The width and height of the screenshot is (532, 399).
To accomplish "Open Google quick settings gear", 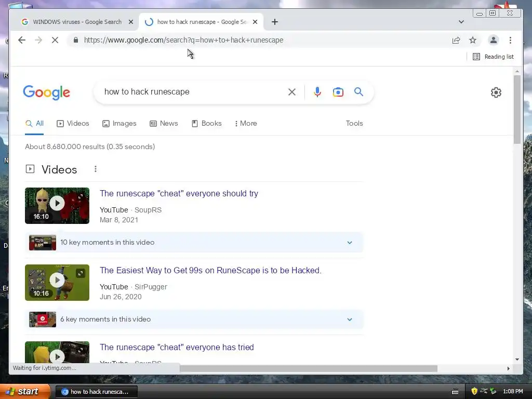I will 496,92.
